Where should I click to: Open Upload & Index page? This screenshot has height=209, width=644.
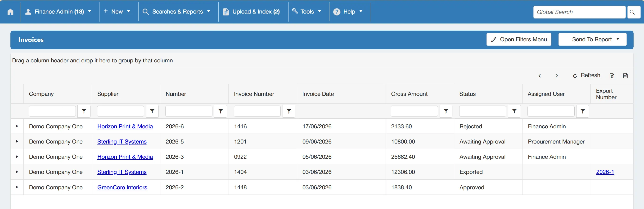coord(251,12)
